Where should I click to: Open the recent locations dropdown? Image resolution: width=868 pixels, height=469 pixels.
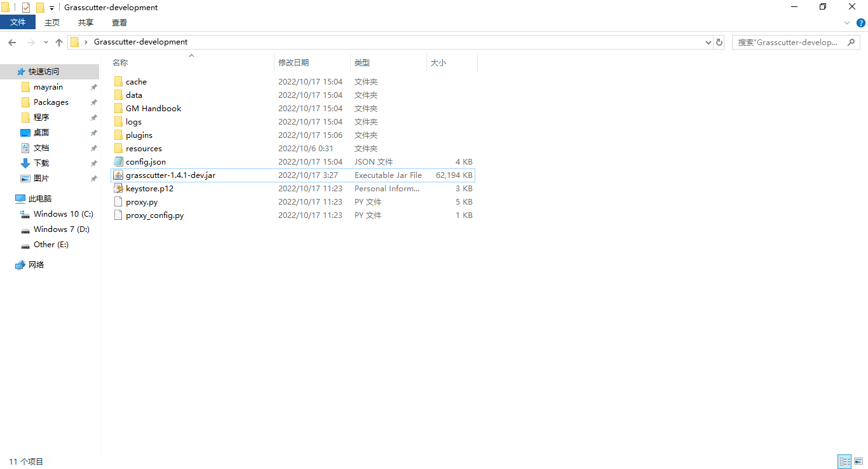[46, 43]
